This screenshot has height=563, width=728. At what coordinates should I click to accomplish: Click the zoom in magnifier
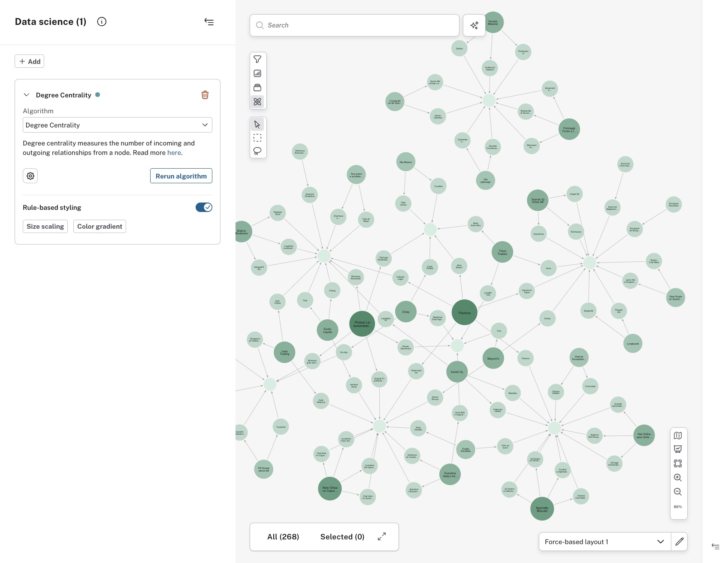click(678, 478)
